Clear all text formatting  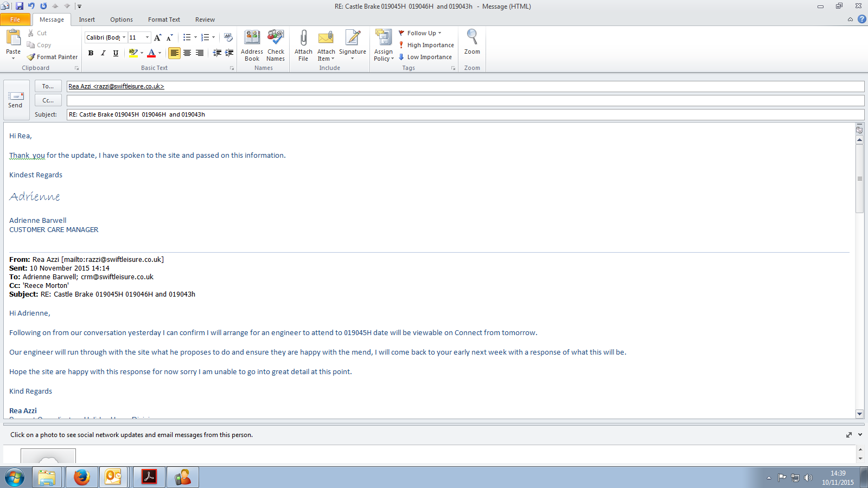pyautogui.click(x=228, y=37)
